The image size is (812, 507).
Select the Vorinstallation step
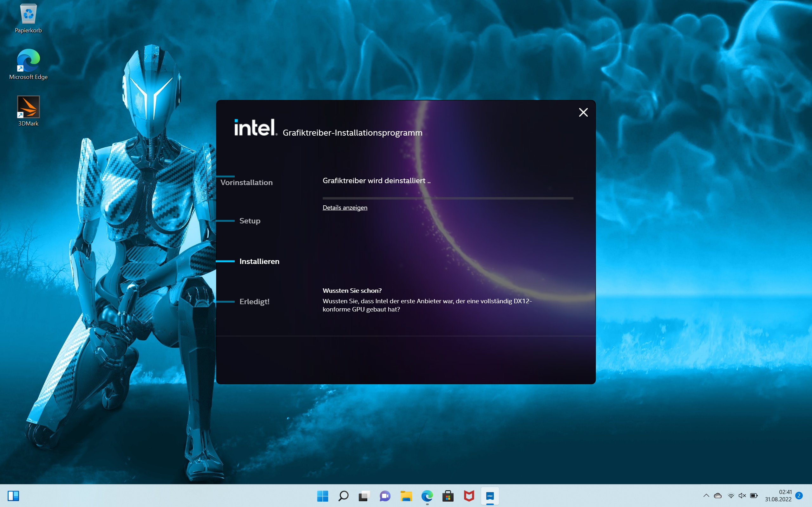(x=246, y=183)
